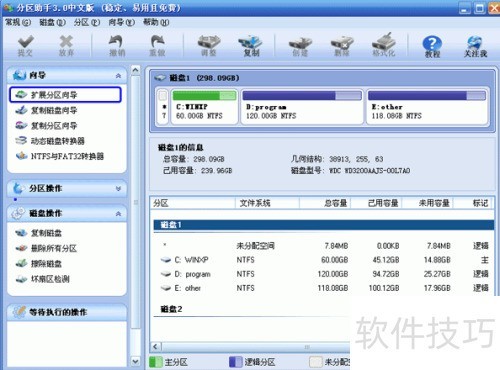
Task: Click the 复制 (copy) disk icon
Action: pos(251,45)
